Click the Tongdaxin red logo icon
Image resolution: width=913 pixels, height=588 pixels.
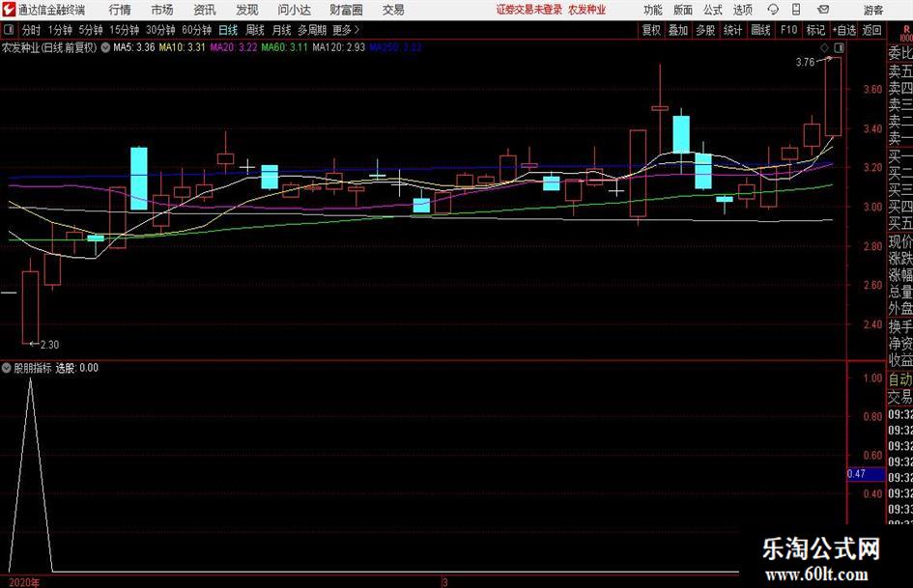(9, 10)
